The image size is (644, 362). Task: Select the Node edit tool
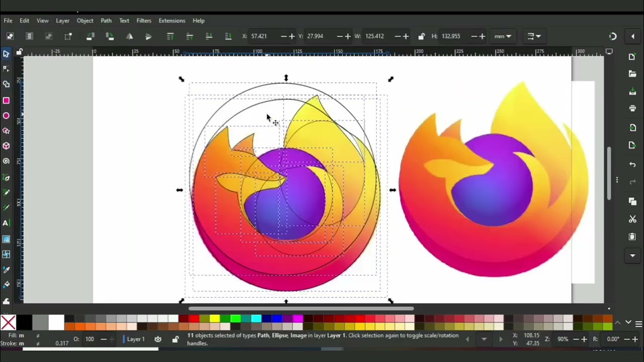[6, 69]
